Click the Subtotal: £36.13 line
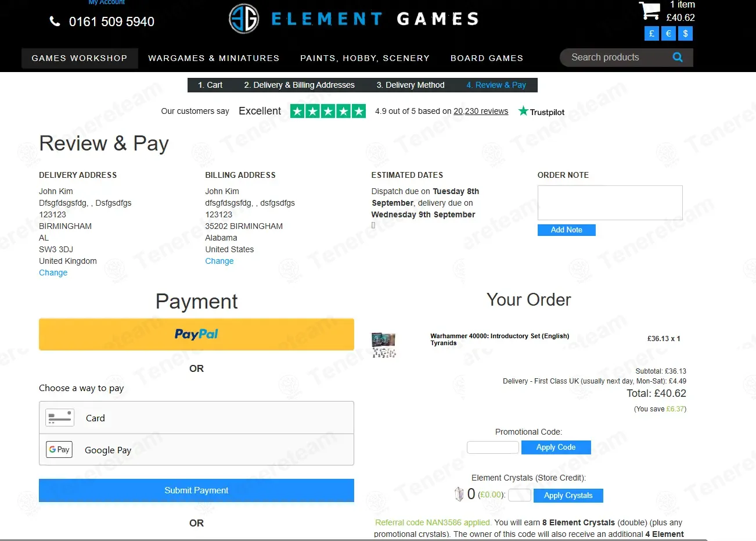 (x=661, y=371)
